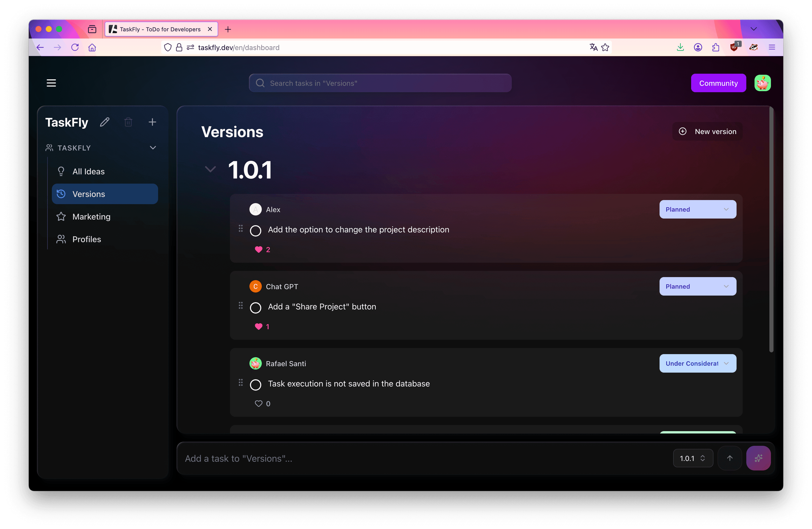The width and height of the screenshot is (812, 529).
Task: Click the up-arrow submit task button
Action: 729,458
